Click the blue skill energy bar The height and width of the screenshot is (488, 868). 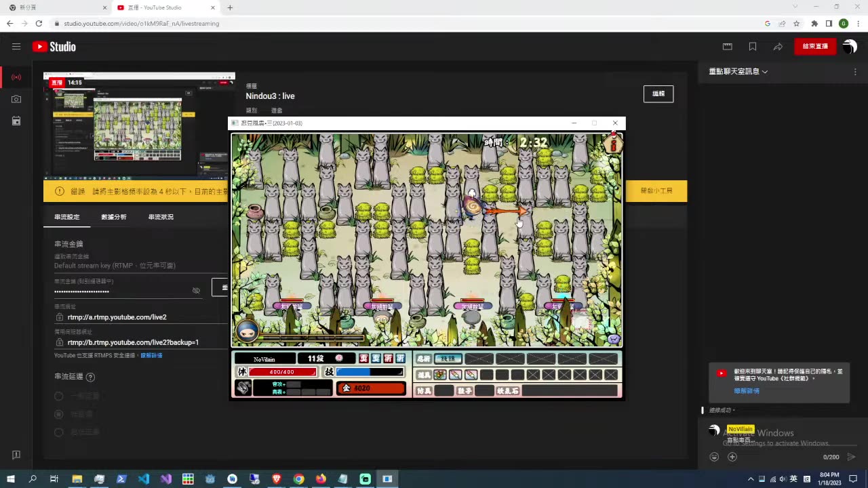(x=370, y=372)
